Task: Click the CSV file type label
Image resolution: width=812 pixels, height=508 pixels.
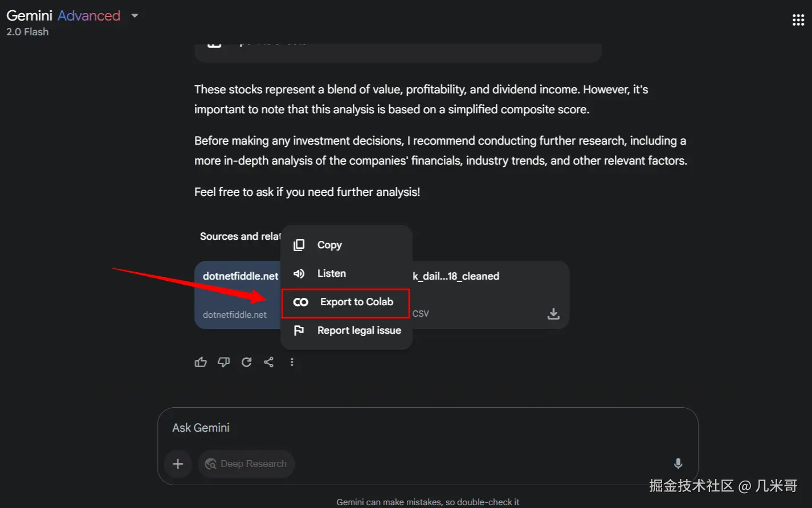Action: coord(421,314)
